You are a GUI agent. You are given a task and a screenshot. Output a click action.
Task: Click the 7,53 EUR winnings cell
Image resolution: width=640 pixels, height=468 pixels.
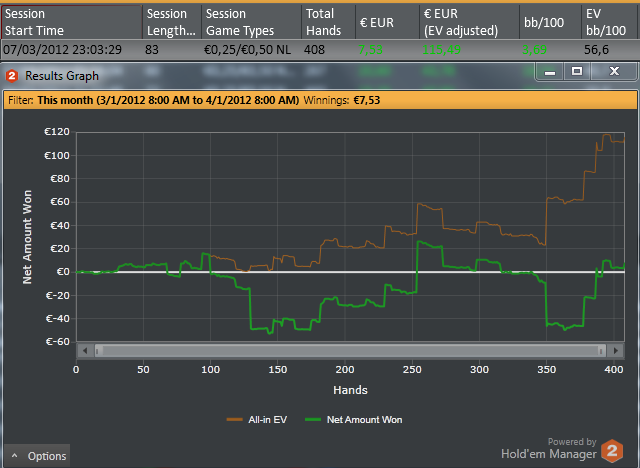tap(371, 50)
